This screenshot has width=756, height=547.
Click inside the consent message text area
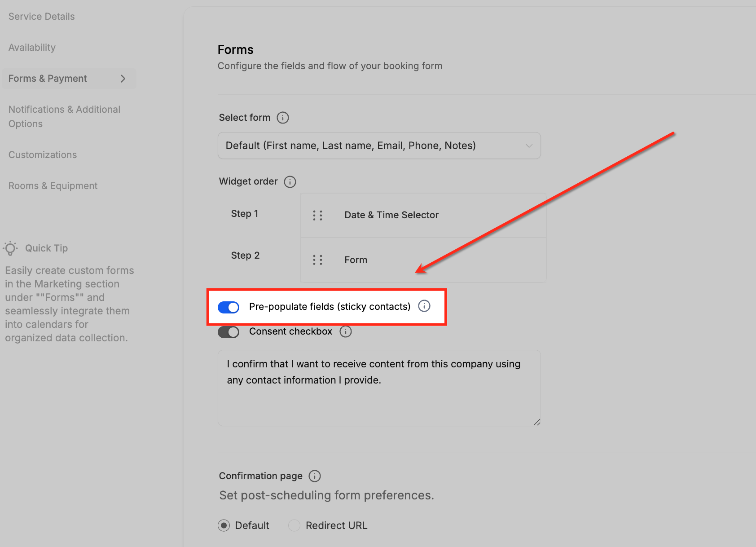378,388
